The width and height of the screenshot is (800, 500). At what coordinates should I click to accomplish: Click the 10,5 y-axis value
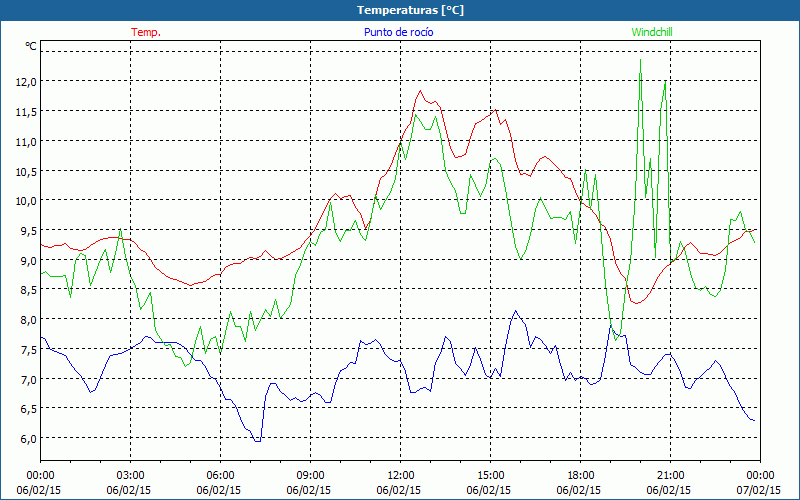[x=26, y=171]
